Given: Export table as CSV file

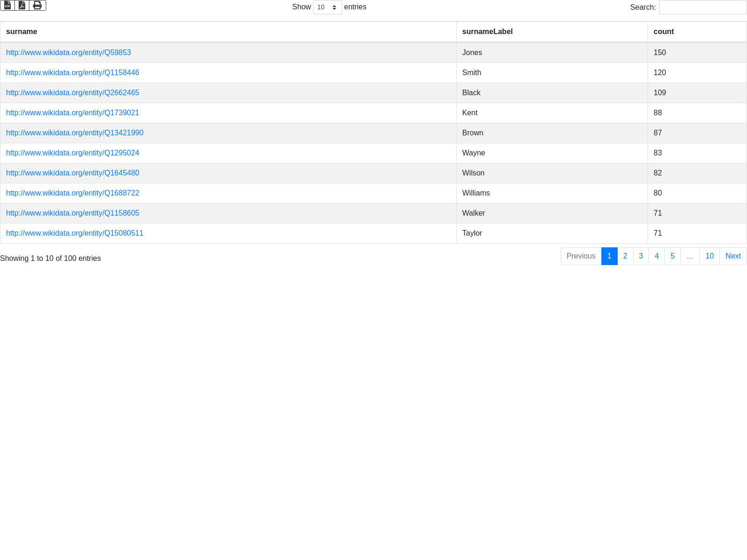Looking at the screenshot, I should tap(7, 5).
